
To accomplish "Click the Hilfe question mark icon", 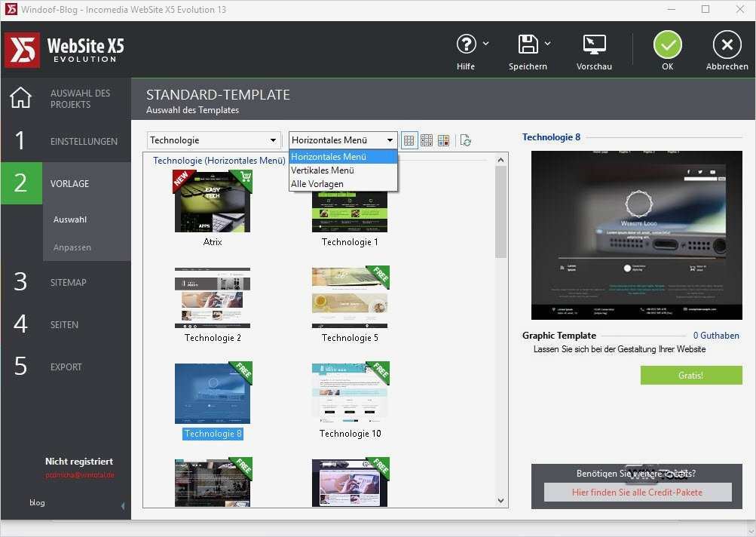I will [466, 44].
